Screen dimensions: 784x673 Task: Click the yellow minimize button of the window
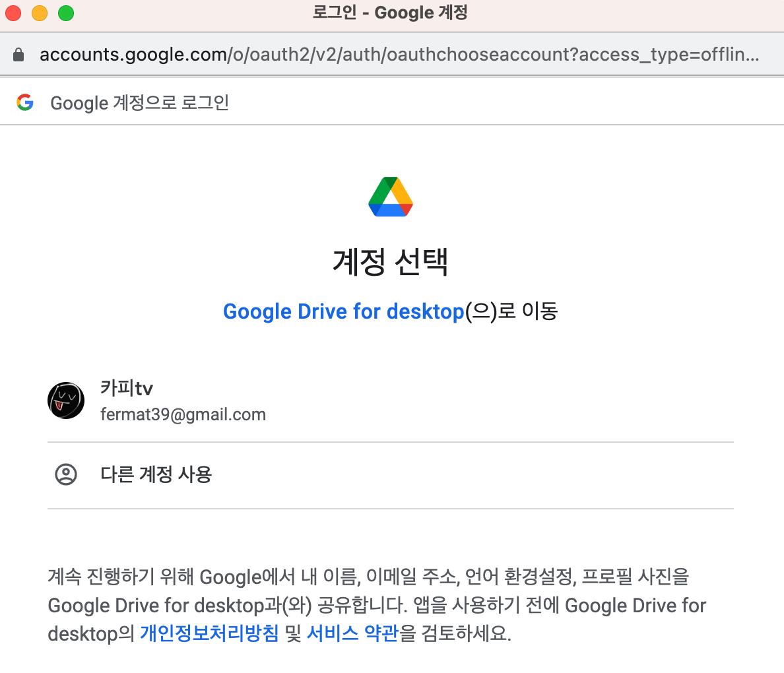(38, 12)
